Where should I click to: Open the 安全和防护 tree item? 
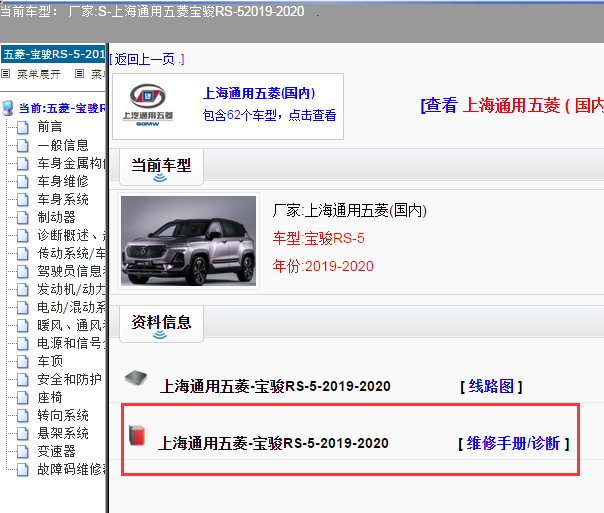(69, 379)
